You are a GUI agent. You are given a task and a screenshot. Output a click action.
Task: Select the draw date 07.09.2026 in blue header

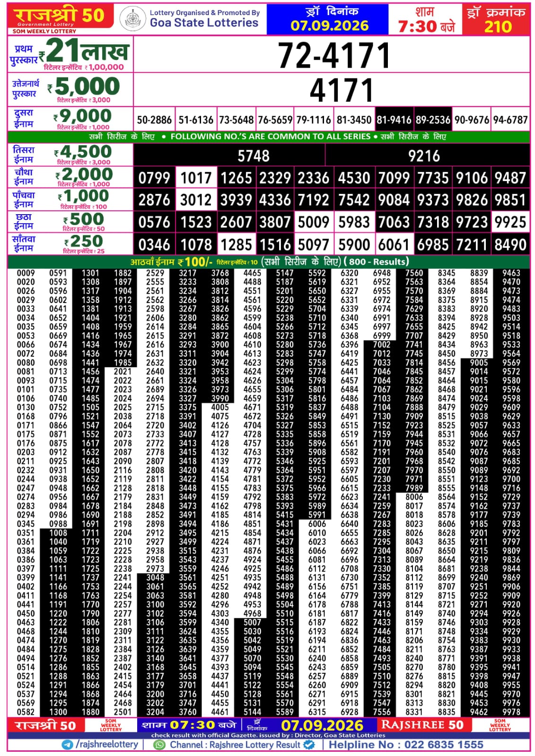(x=330, y=26)
